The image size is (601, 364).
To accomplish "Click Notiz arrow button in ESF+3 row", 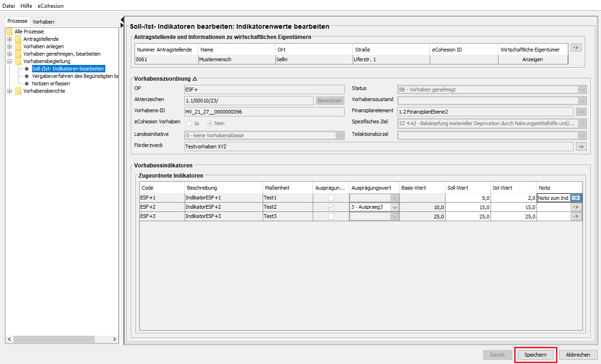I will pos(575,217).
